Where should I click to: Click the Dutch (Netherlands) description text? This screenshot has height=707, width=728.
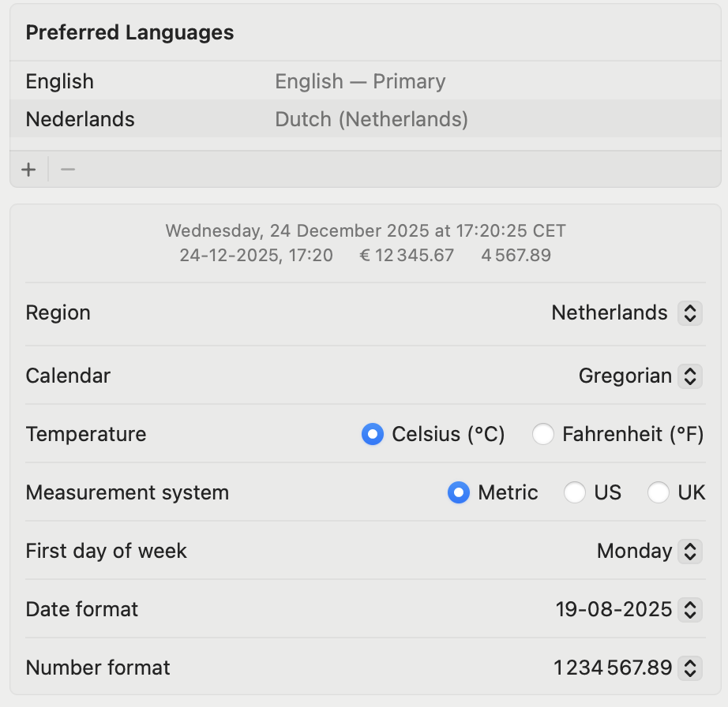[371, 119]
